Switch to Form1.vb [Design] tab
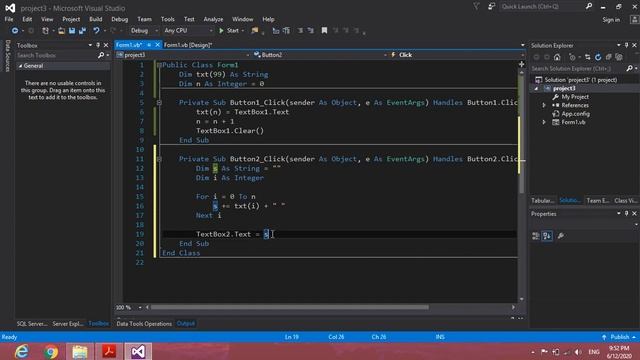The height and width of the screenshot is (360, 640). pos(188,45)
